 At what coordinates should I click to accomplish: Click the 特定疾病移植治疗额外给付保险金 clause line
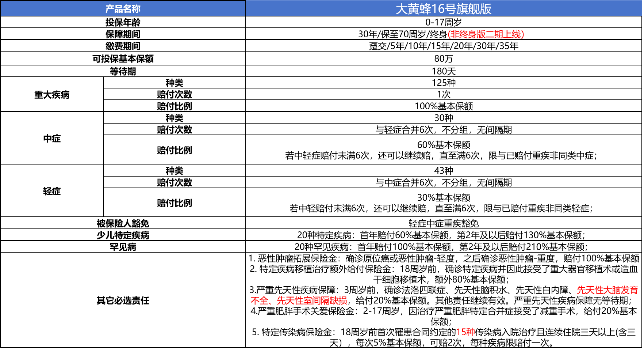pyautogui.click(x=444, y=274)
